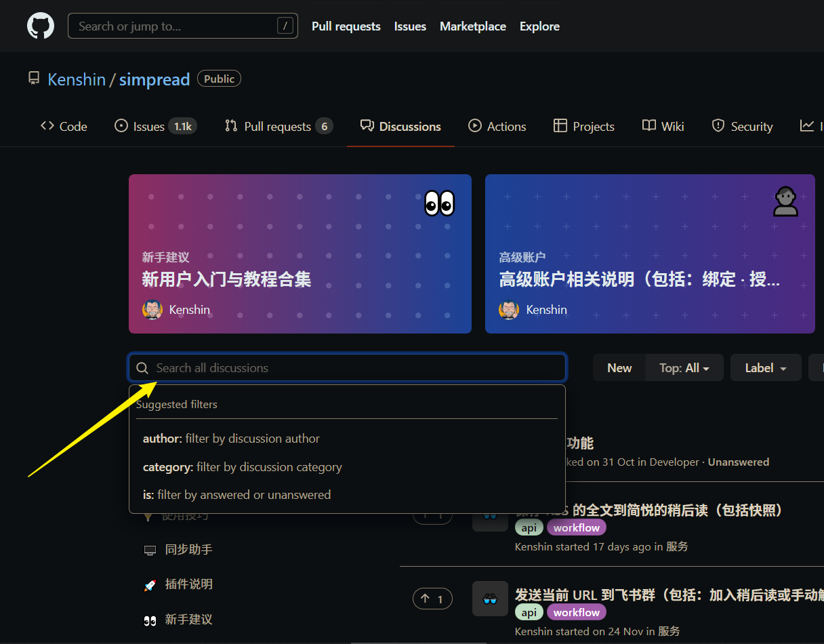Sort discussions by New
Image resolution: width=824 pixels, height=644 pixels.
pos(619,368)
